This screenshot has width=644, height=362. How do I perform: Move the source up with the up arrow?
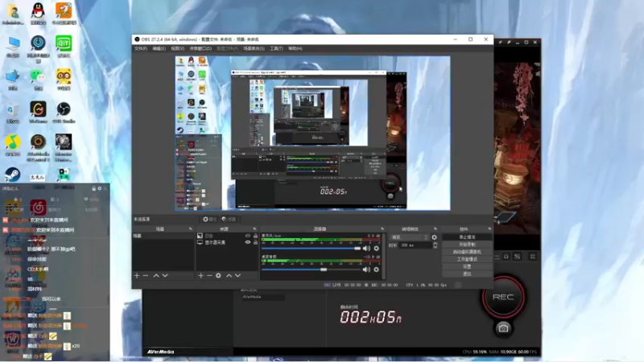coord(229,275)
